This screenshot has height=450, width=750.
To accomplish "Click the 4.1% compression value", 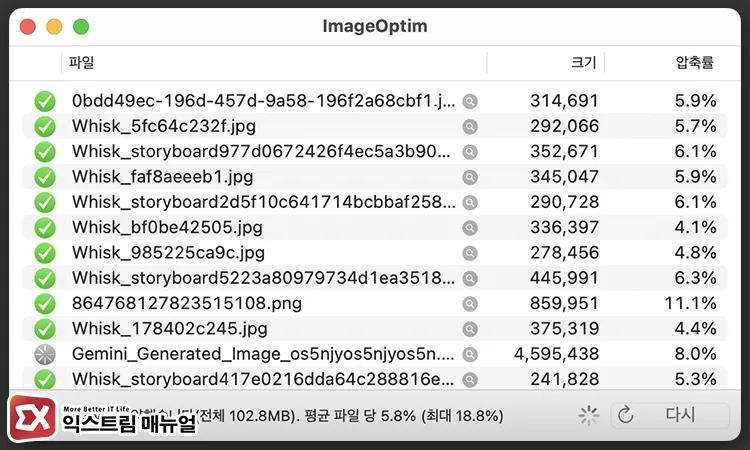I will (x=695, y=228).
